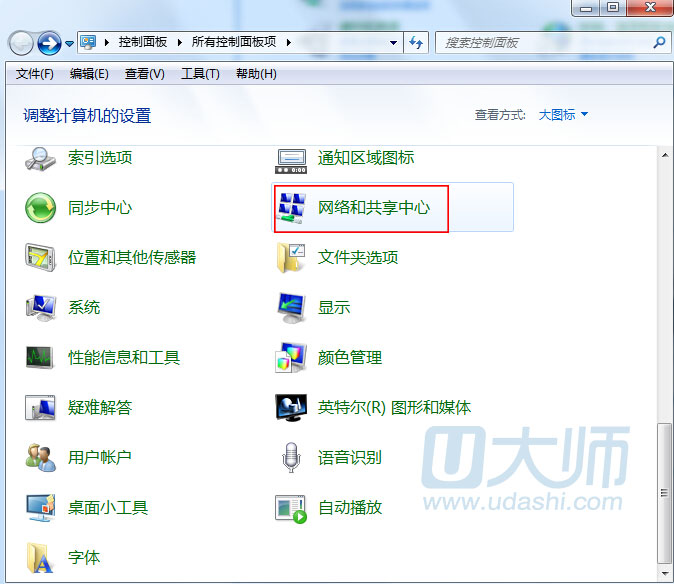This screenshot has width=674, height=584.
Task: Click in the 搜索控制面板 search box
Action: click(x=545, y=43)
